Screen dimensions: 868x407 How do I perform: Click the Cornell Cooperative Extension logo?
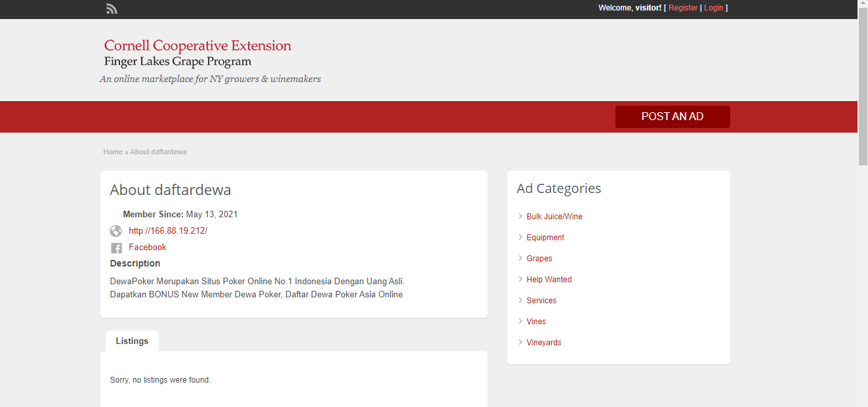pos(197,53)
